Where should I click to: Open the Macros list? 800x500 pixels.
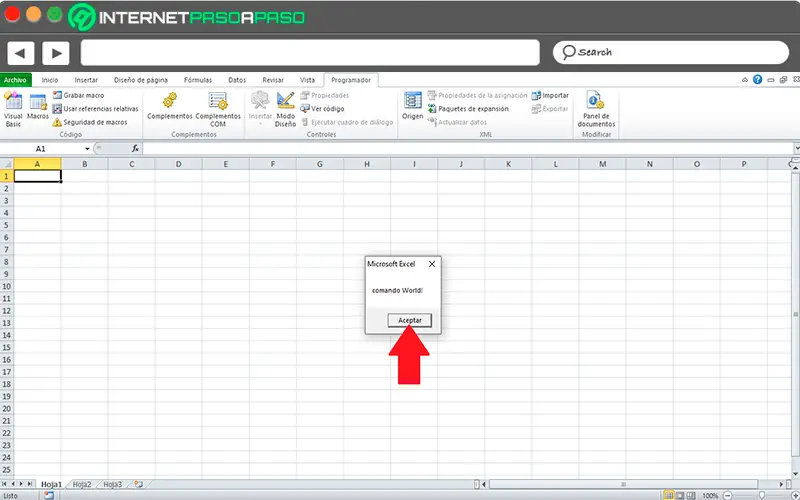[38, 108]
